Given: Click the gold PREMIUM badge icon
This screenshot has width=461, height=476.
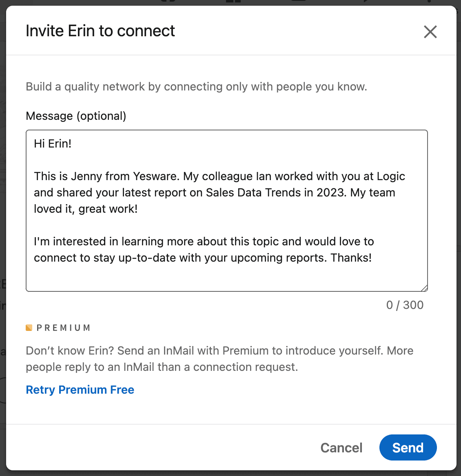Looking at the screenshot, I should tap(29, 327).
